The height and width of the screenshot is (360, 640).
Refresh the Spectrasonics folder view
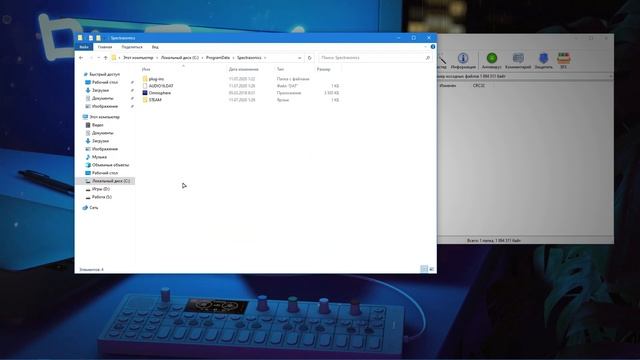point(309,58)
